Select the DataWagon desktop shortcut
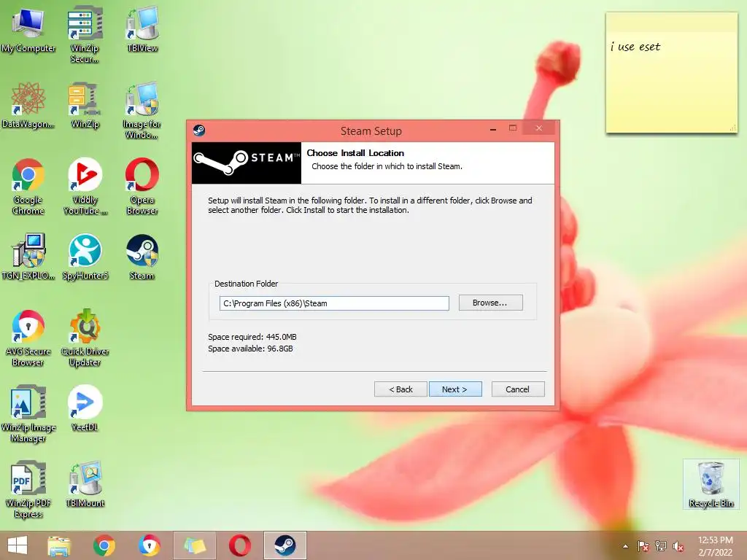 point(28,106)
